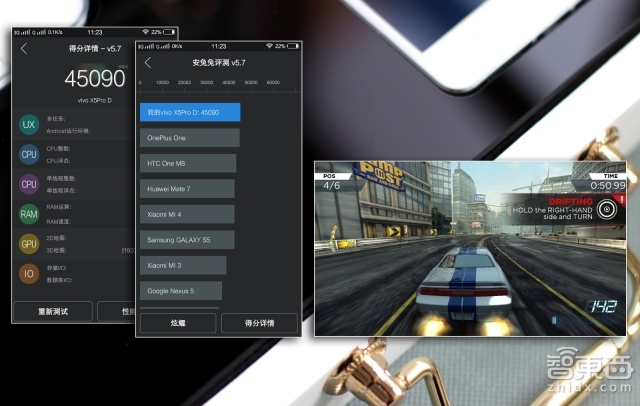Tap the drifting target icon in game
This screenshot has width=640, height=406.
pos(608,211)
